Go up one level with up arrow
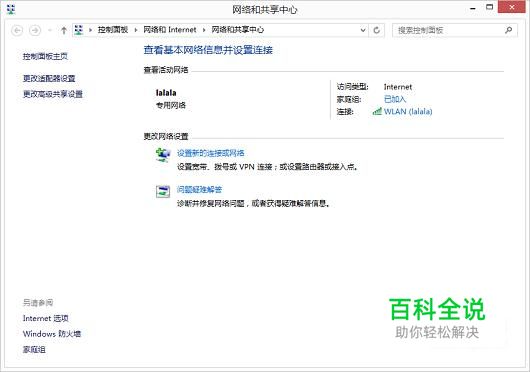This screenshot has height=372, width=530. [x=64, y=30]
